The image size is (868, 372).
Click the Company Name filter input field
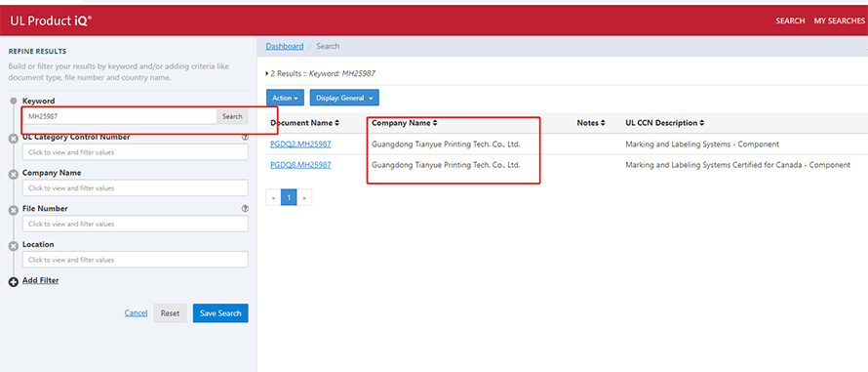[135, 187]
